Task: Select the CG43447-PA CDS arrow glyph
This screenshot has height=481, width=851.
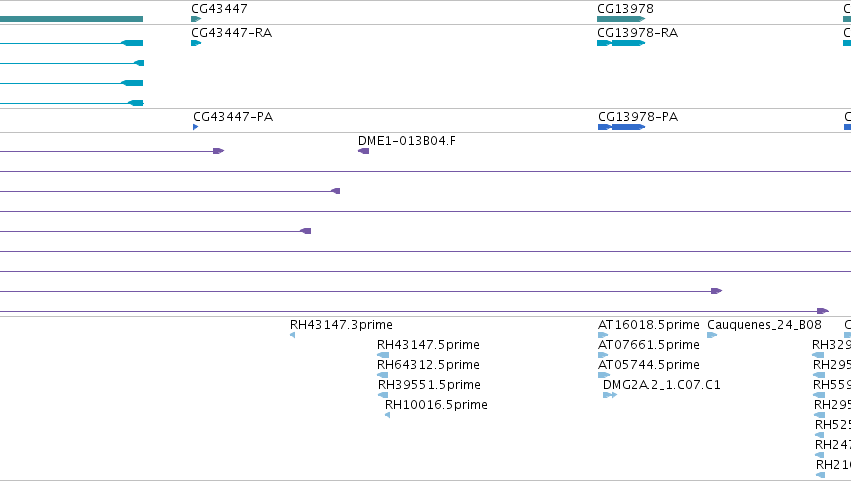Action: pyautogui.click(x=195, y=127)
